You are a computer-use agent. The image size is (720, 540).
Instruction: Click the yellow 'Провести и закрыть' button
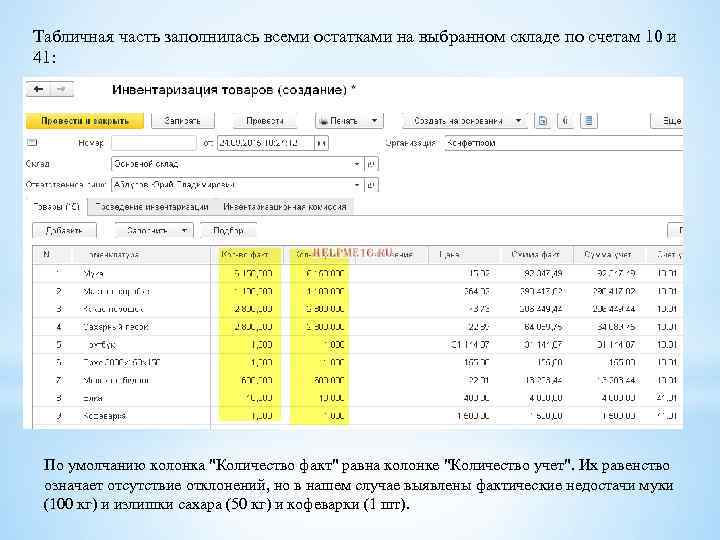click(x=84, y=121)
